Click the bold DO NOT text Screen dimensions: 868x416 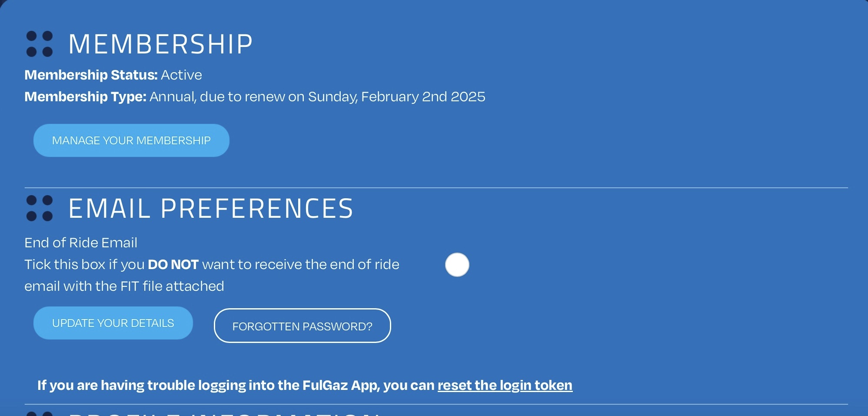173,264
